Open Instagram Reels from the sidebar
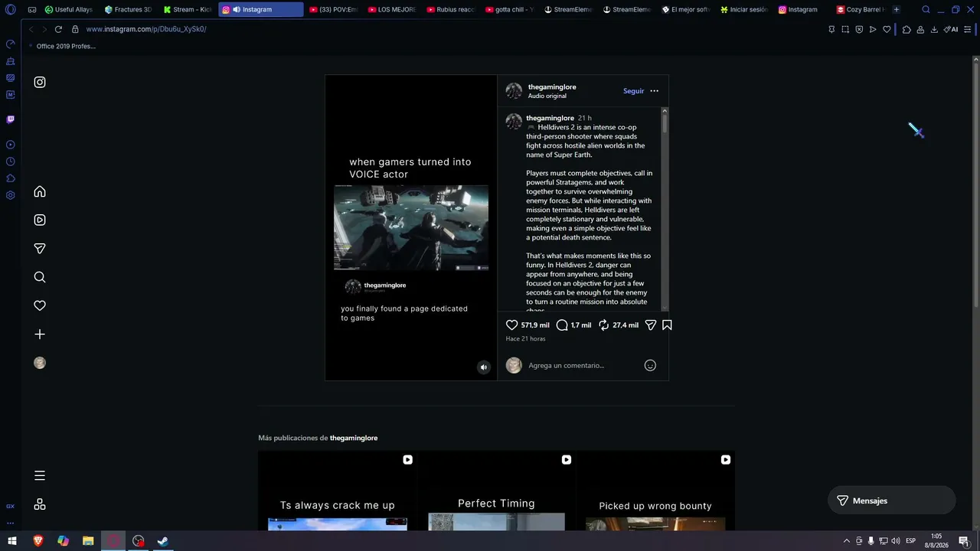The height and width of the screenshot is (551, 980). click(40, 220)
